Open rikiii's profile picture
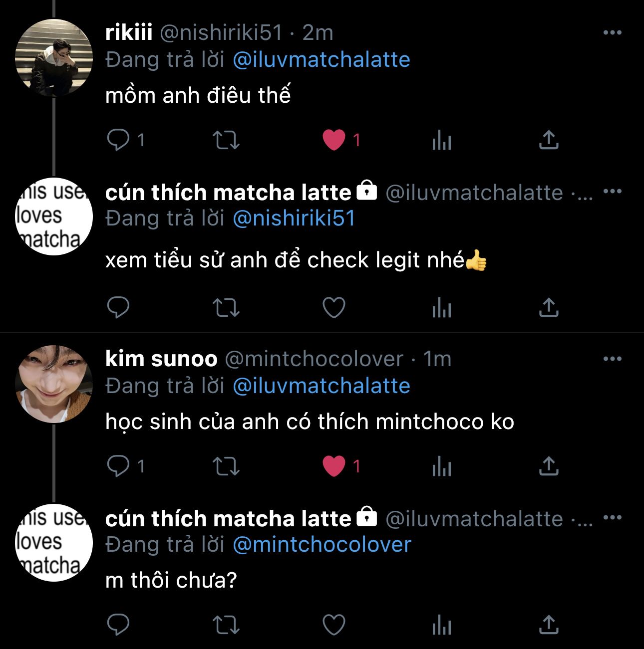The width and height of the screenshot is (644, 649). point(54,57)
